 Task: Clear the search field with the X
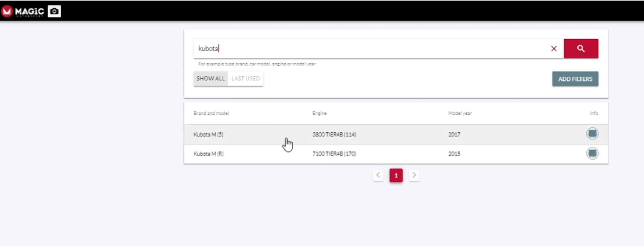coord(554,49)
